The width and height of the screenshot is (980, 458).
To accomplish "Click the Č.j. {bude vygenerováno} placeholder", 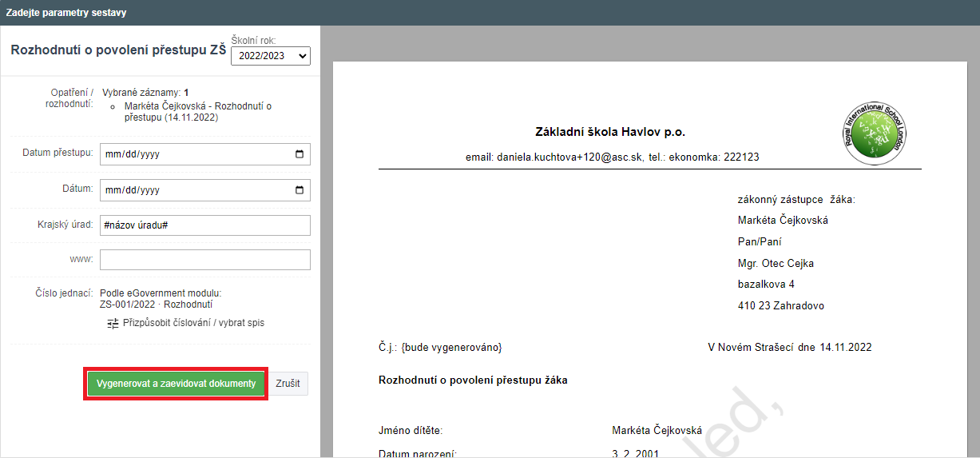I will pyautogui.click(x=440, y=347).
